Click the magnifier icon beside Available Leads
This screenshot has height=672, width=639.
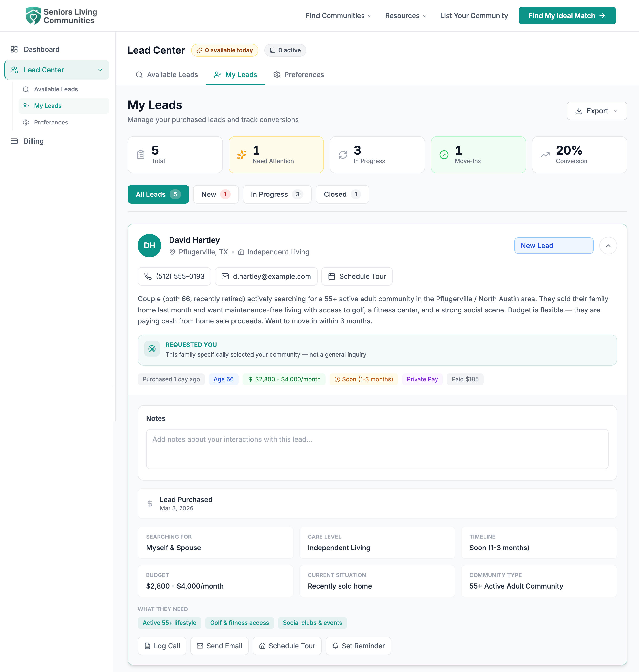(26, 89)
